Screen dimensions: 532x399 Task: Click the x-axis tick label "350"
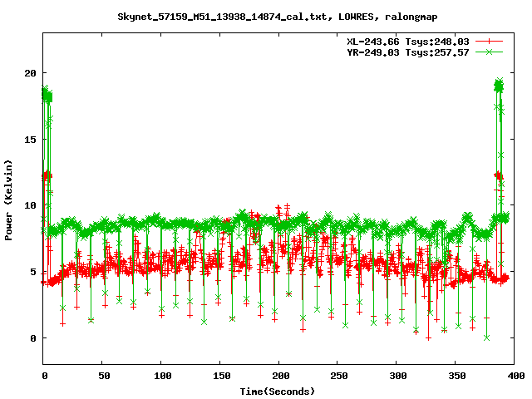coord(457,376)
